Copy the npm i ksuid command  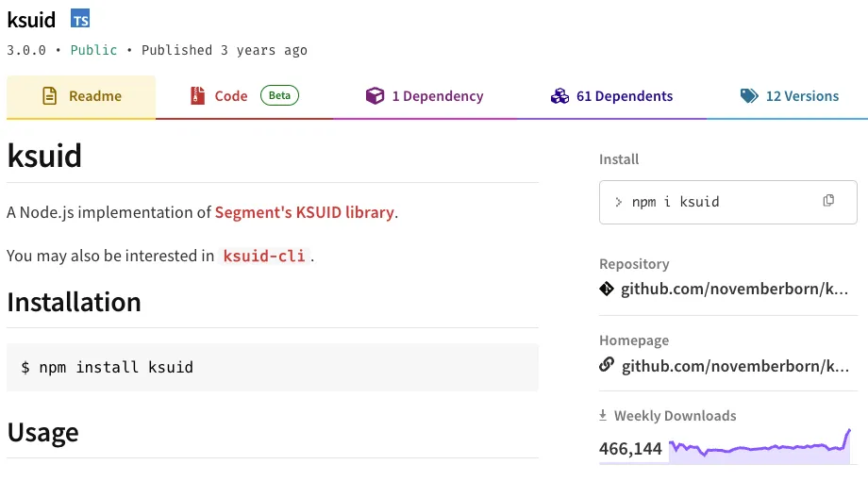coord(828,201)
